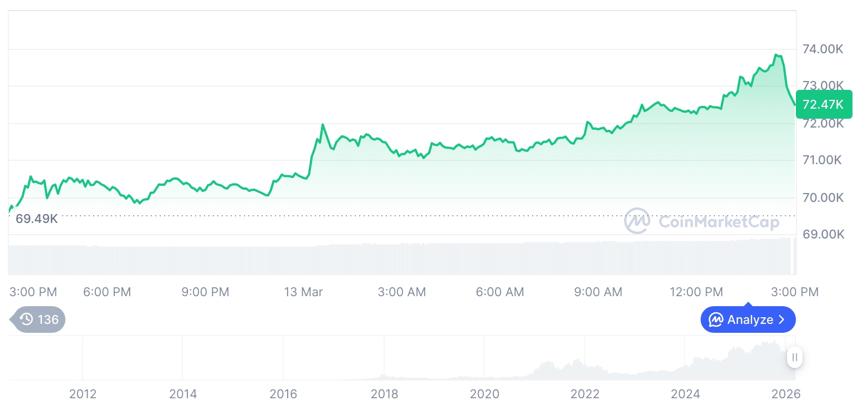Expand Analyze using its right chevron arrow
868x406 pixels.
(x=782, y=319)
